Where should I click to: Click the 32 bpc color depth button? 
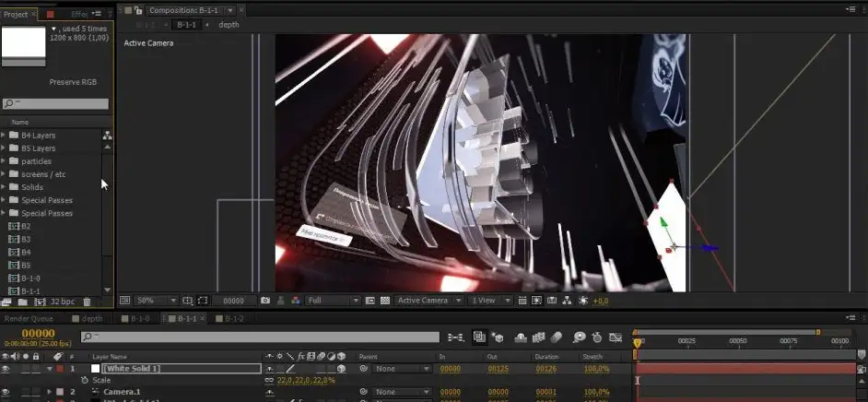[x=63, y=301]
